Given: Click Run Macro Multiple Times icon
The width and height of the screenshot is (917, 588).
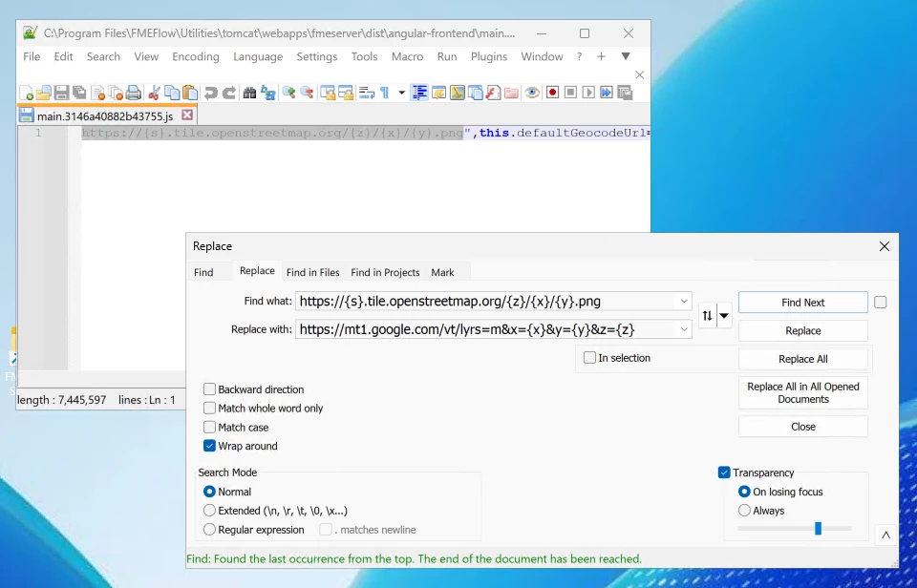Looking at the screenshot, I should pyautogui.click(x=607, y=93).
